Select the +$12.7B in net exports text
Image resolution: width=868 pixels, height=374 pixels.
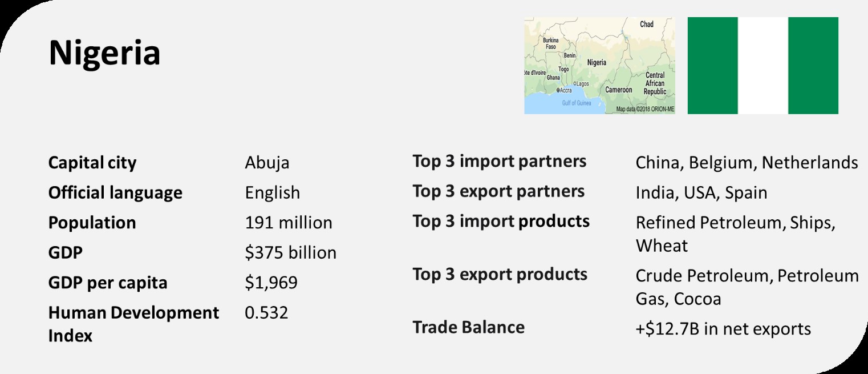pyautogui.click(x=723, y=329)
